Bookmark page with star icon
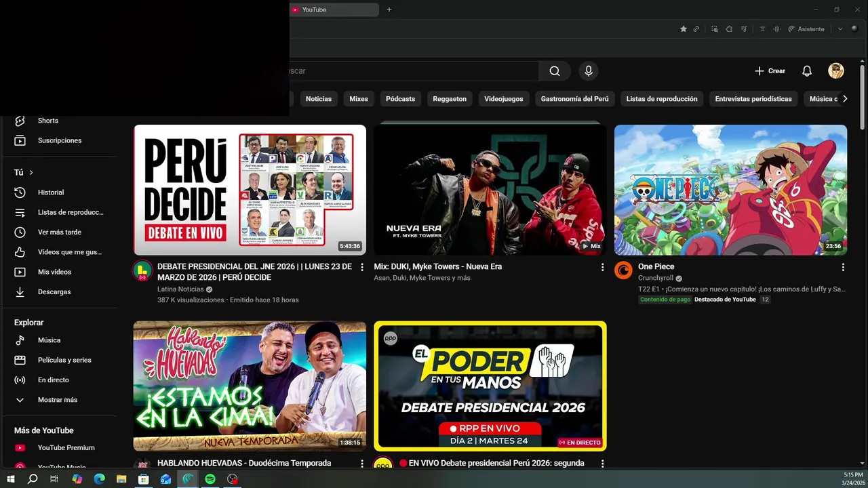The width and height of the screenshot is (868, 488). (684, 29)
